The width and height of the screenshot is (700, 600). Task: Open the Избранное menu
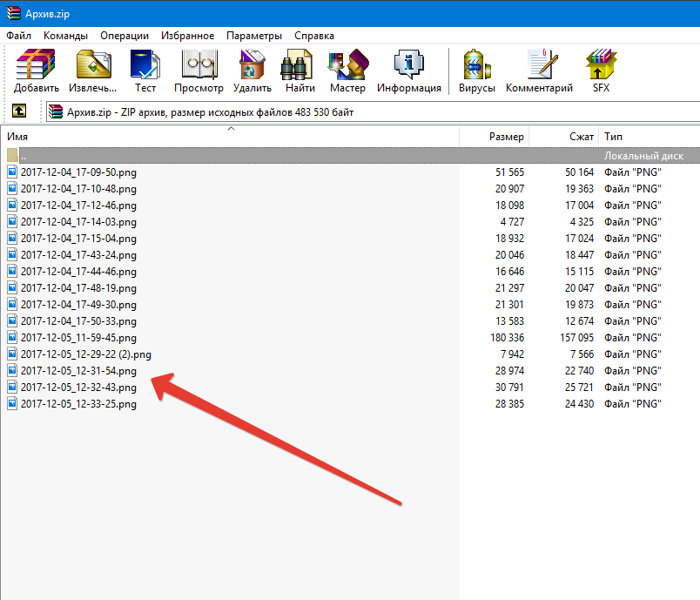point(187,36)
